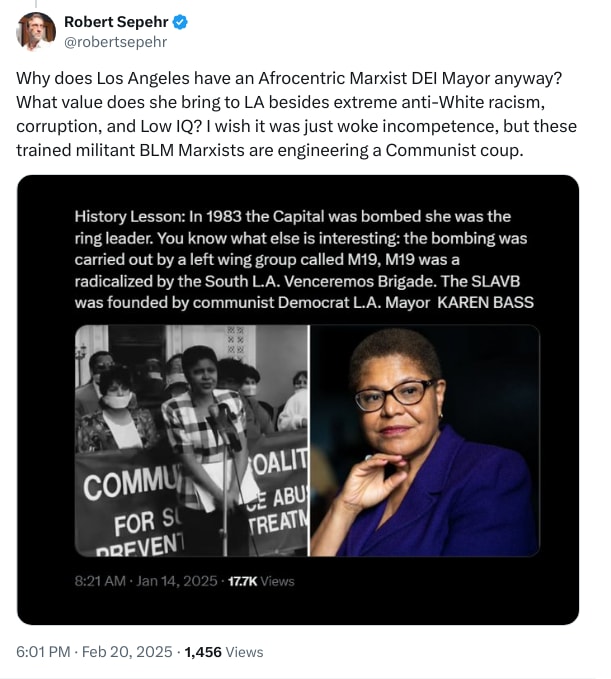Screen dimensions: 611x679
Task: Click the blue verified checkmark badge
Action: pos(180,22)
